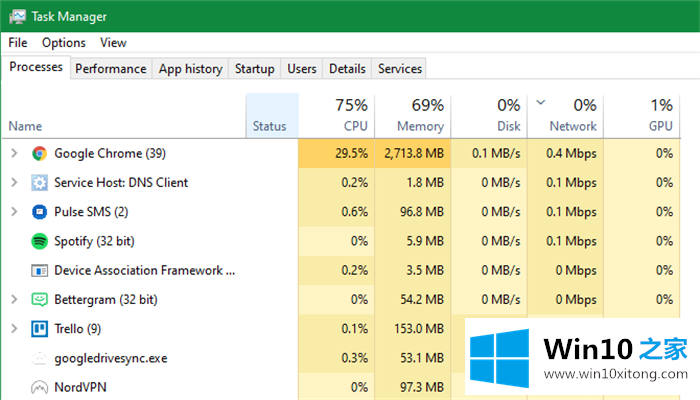Image resolution: width=700 pixels, height=400 pixels.
Task: Switch to the Performance tab
Action: tap(111, 69)
